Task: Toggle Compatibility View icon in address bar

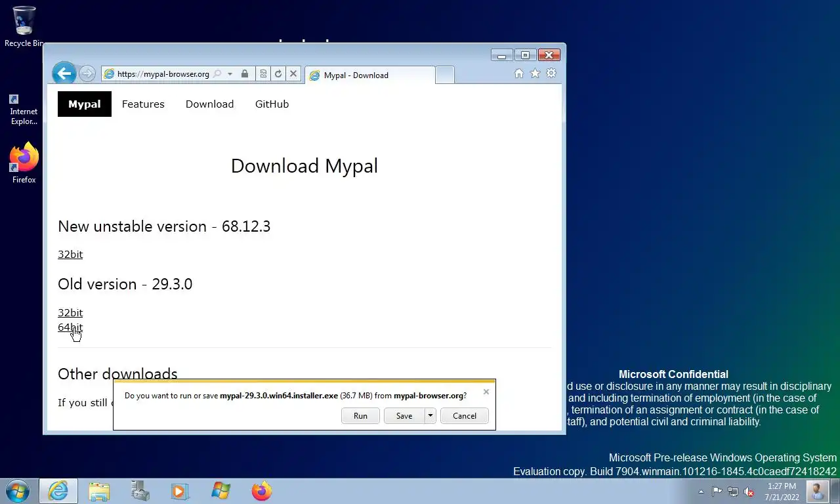Action: 263,74
